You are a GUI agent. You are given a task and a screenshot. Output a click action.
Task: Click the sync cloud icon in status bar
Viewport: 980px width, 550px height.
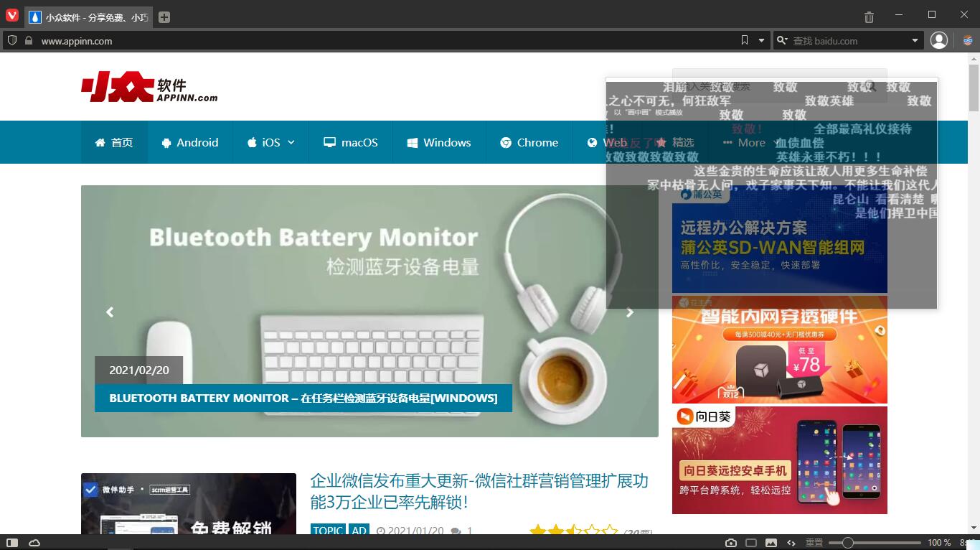coord(34,543)
